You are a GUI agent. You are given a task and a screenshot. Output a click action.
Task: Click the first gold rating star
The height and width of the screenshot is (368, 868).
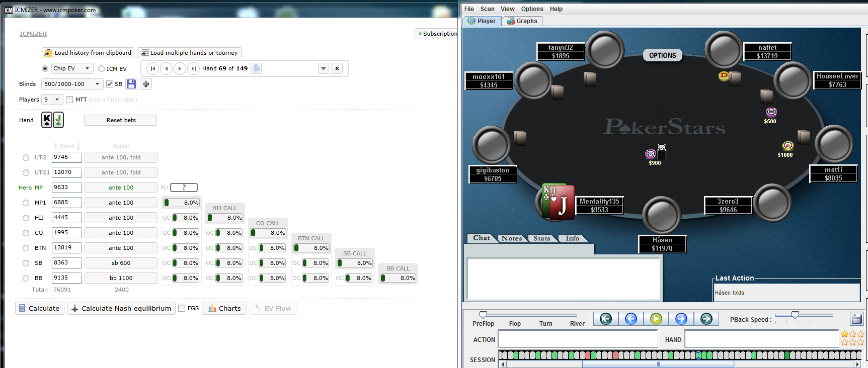coord(844,334)
